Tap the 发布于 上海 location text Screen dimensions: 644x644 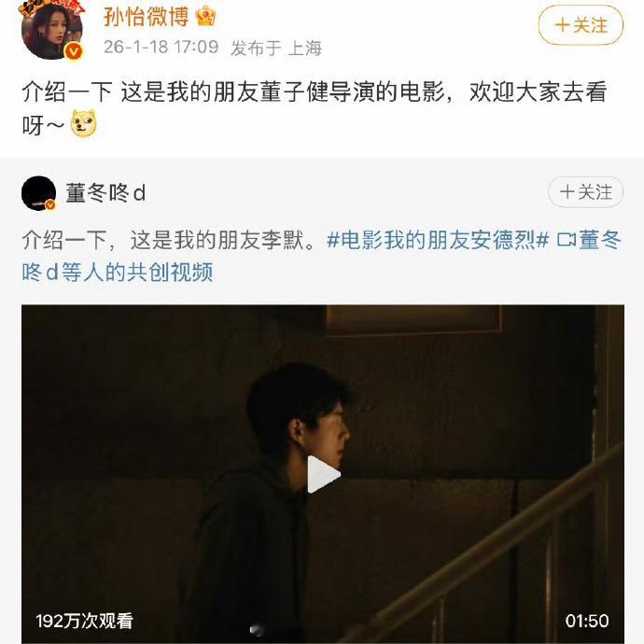click(x=276, y=48)
